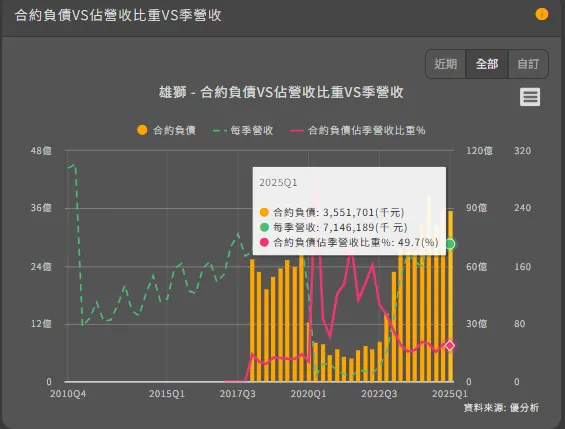
Task: Click the 36億 left axis label
Action: [x=41, y=208]
